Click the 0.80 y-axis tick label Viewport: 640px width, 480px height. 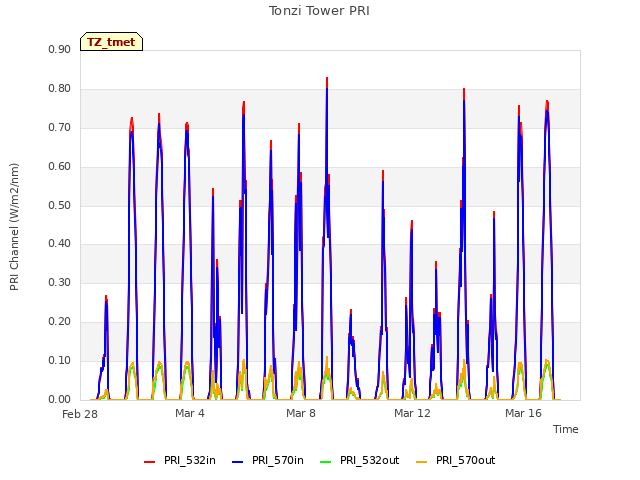[x=60, y=88]
